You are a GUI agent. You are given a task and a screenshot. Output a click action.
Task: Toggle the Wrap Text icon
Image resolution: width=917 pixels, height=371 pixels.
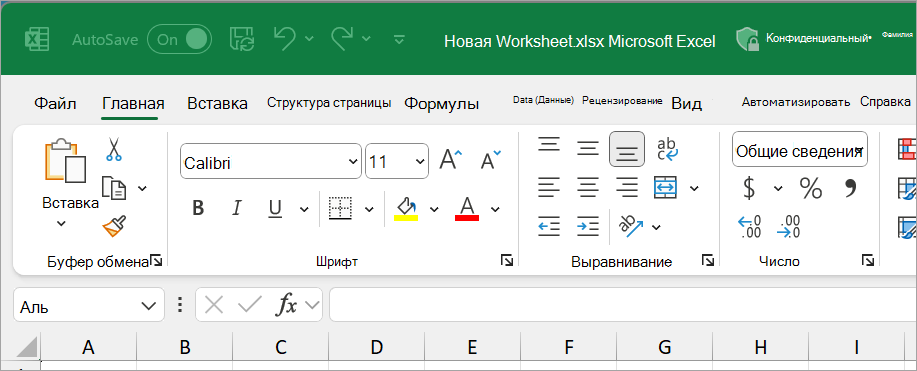pyautogui.click(x=667, y=149)
